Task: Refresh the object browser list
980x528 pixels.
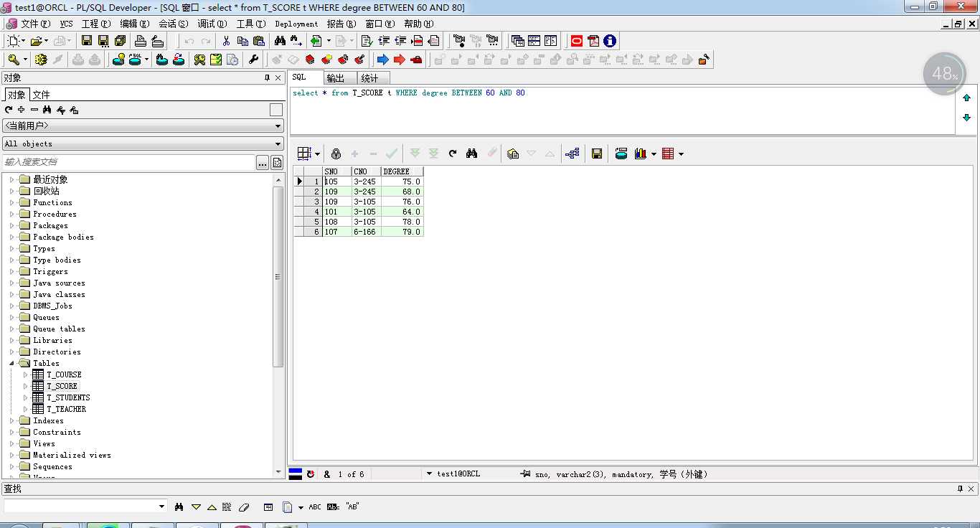Action: click(x=9, y=110)
